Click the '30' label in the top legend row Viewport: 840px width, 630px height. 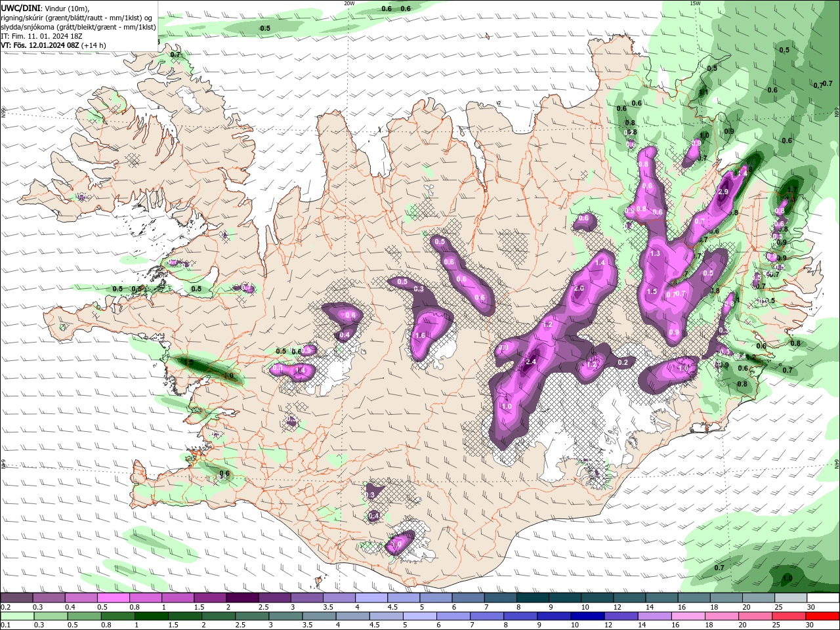[811, 607]
